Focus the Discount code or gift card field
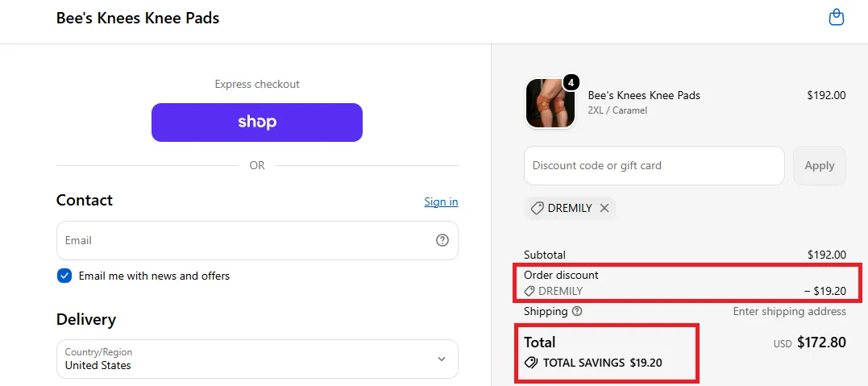This screenshot has width=868, height=386. click(x=654, y=165)
